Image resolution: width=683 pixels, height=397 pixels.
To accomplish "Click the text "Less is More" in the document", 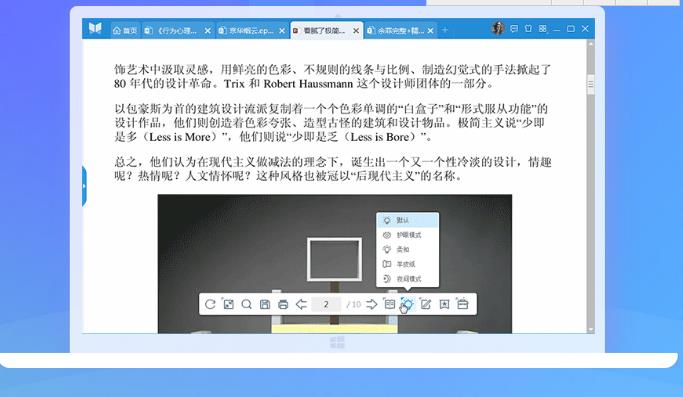I will pyautogui.click(x=179, y=137).
